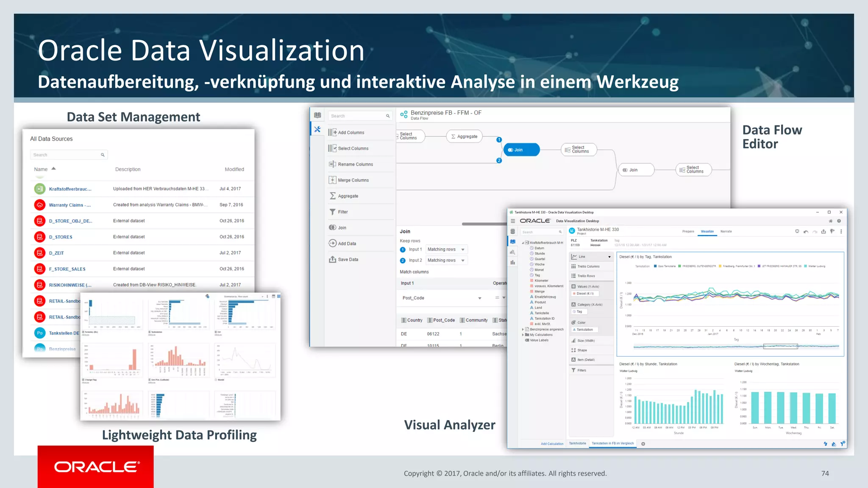The height and width of the screenshot is (488, 868).
Task: Add a new canvas with the plus icon
Action: point(643,444)
